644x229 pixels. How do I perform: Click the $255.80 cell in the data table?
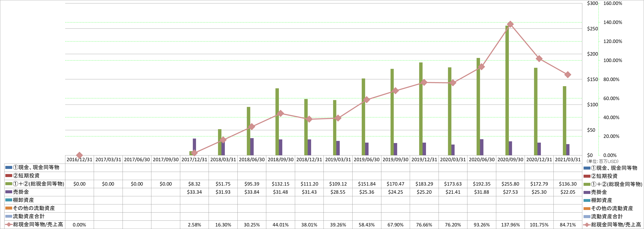[x=510, y=184]
